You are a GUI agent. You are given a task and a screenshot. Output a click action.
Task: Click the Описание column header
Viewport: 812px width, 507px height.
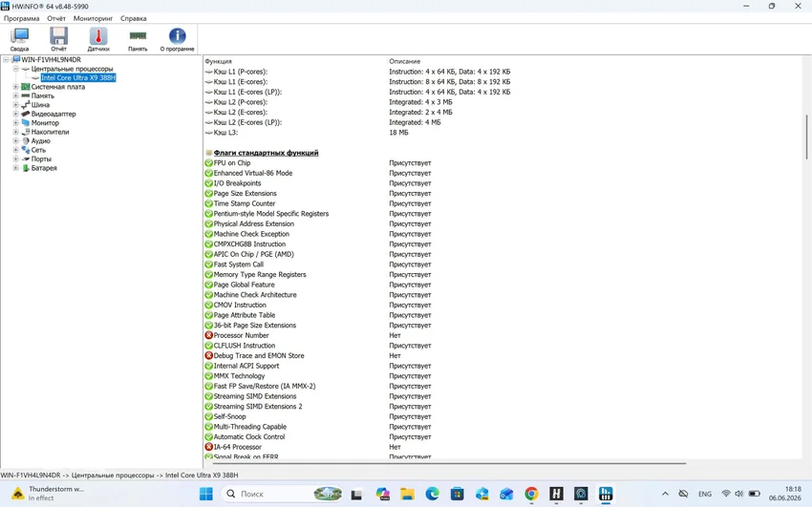coord(404,61)
